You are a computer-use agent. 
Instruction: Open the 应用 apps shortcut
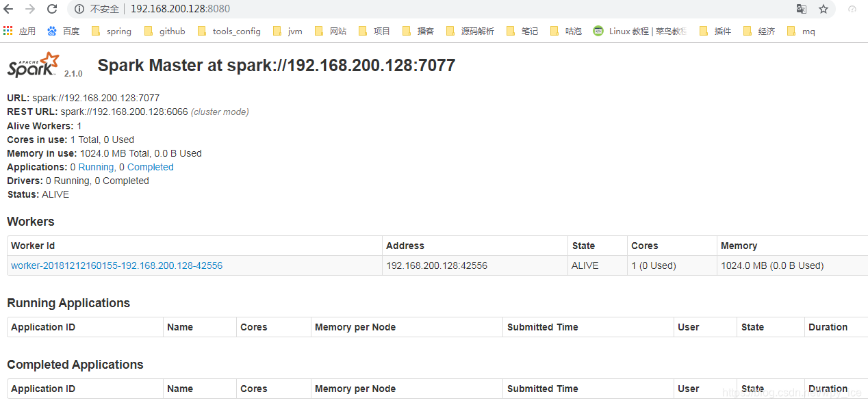(x=19, y=31)
